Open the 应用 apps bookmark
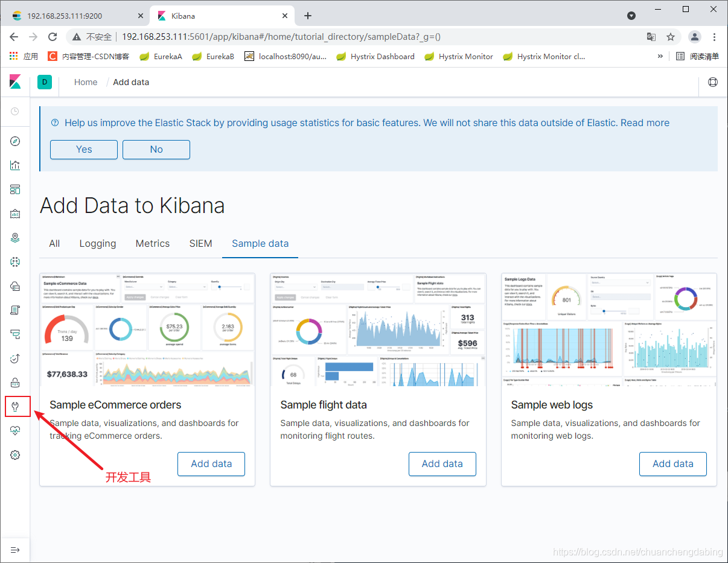The image size is (728, 563). click(24, 56)
